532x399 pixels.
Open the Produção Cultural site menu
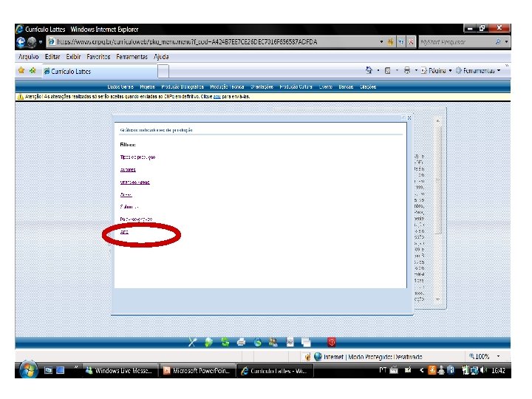coord(296,87)
